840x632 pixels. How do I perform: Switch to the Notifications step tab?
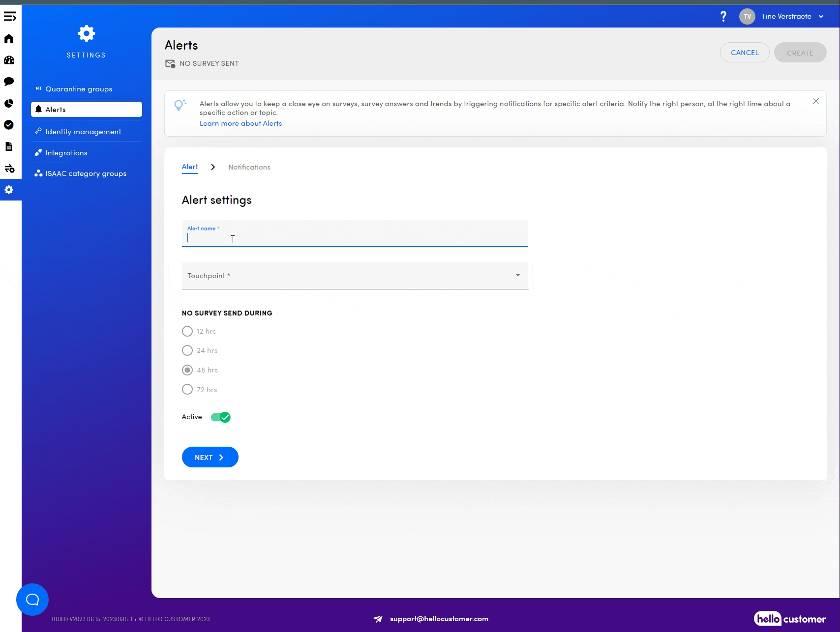(249, 167)
